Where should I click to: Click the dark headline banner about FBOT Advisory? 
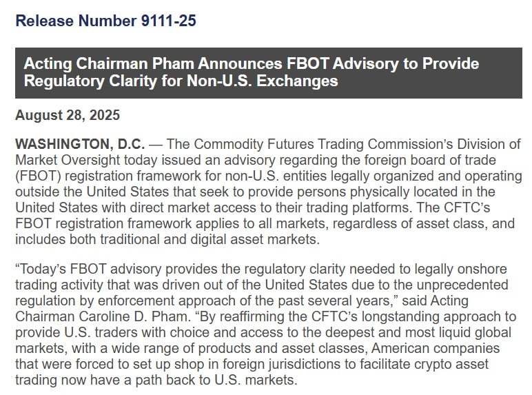tap(268, 72)
